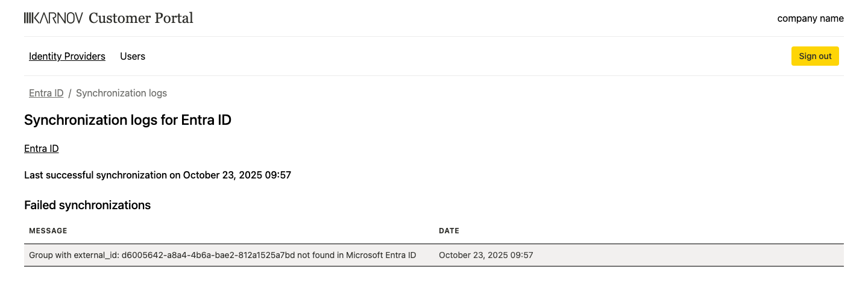Click the "Customer Portal" title text
The height and width of the screenshot is (290, 868).
[x=141, y=18]
